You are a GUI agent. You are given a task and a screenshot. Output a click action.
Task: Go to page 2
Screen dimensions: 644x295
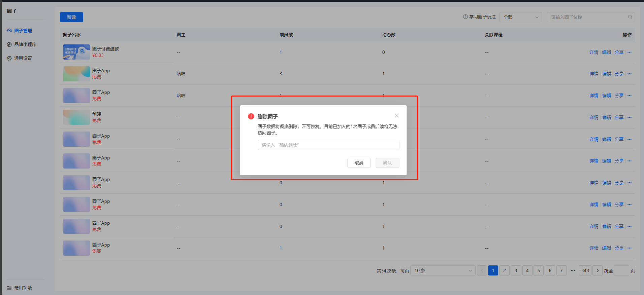505,270
